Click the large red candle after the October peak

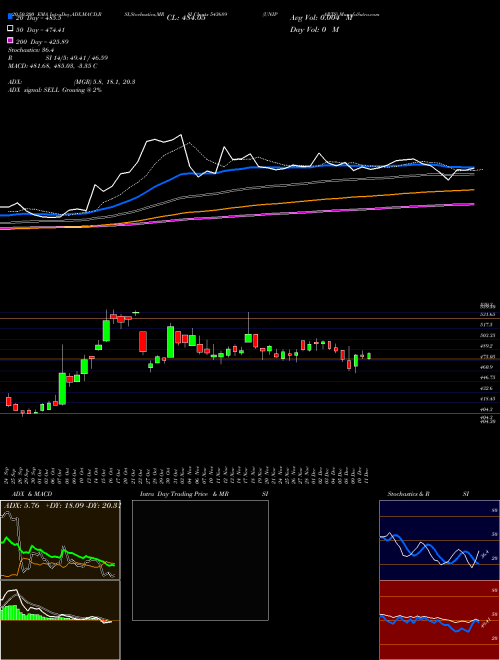(x=143, y=341)
